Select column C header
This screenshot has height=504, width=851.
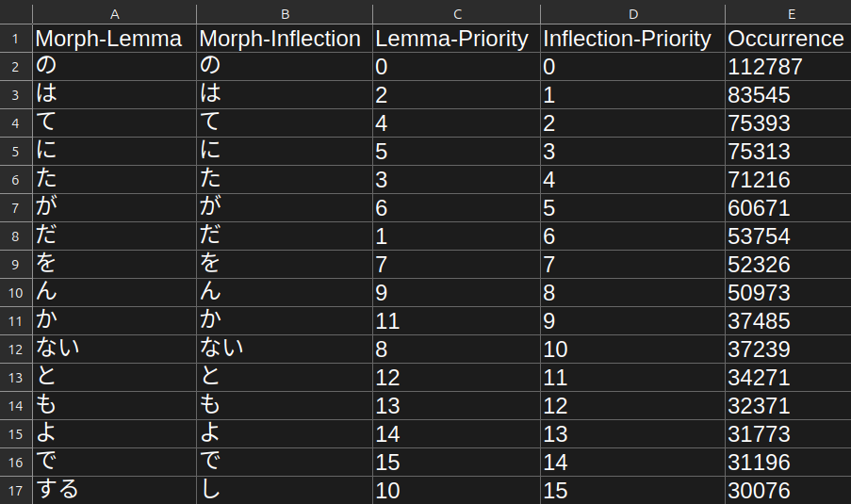457,13
